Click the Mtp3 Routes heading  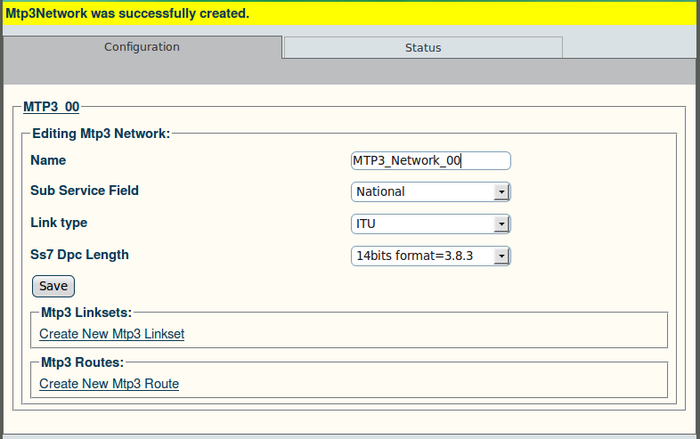(82, 362)
